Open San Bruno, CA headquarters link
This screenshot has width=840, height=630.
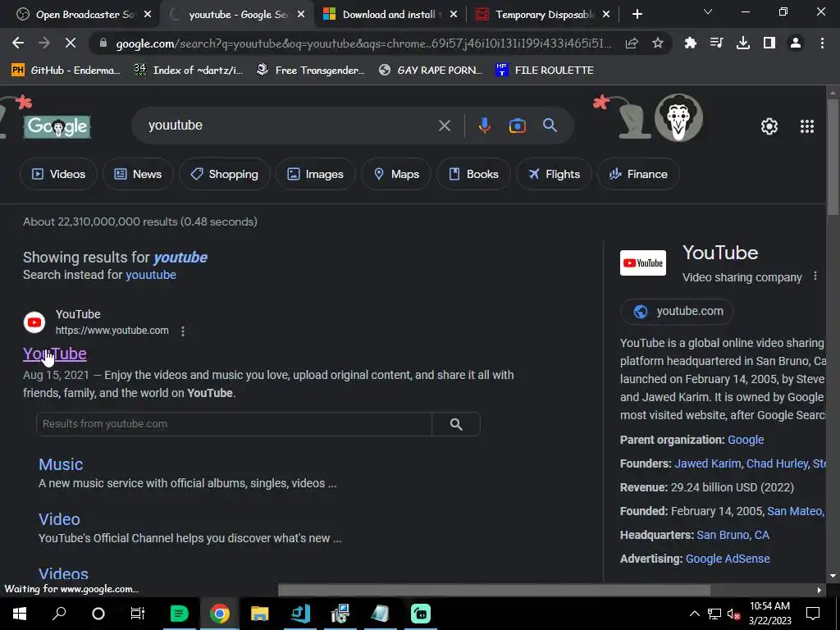pyautogui.click(x=733, y=535)
